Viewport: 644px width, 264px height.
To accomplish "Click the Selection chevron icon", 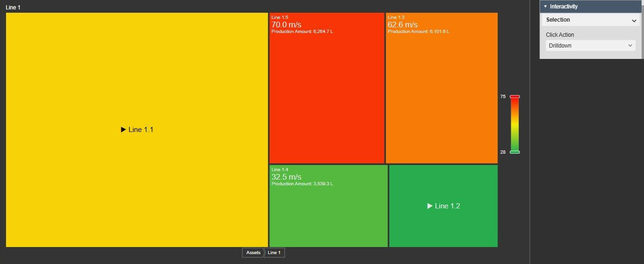I will pos(634,20).
